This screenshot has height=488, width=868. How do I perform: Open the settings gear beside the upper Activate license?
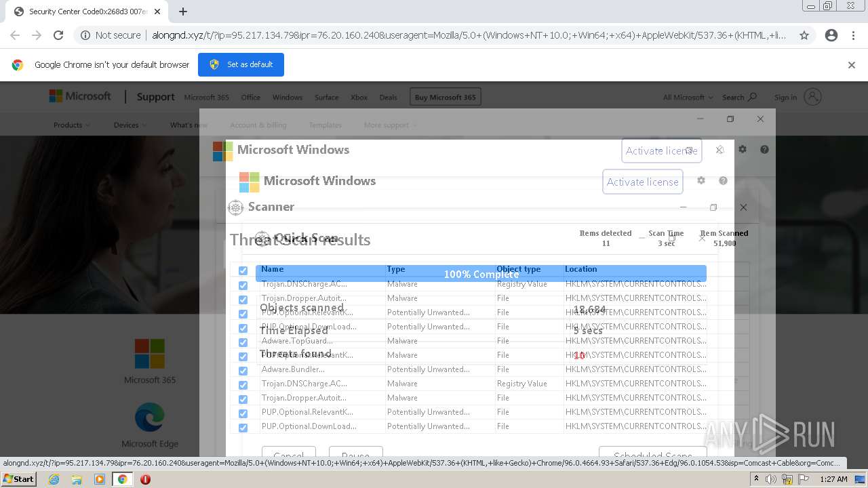[743, 149]
